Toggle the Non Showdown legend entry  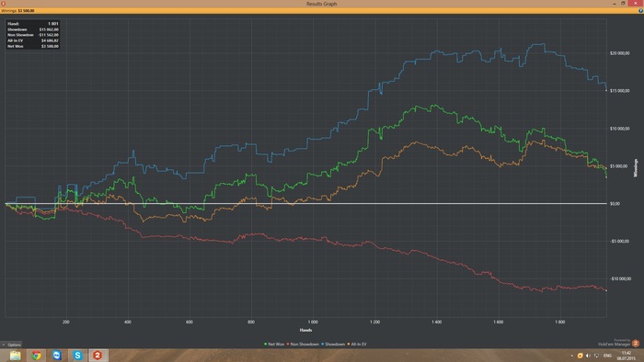coord(303,345)
